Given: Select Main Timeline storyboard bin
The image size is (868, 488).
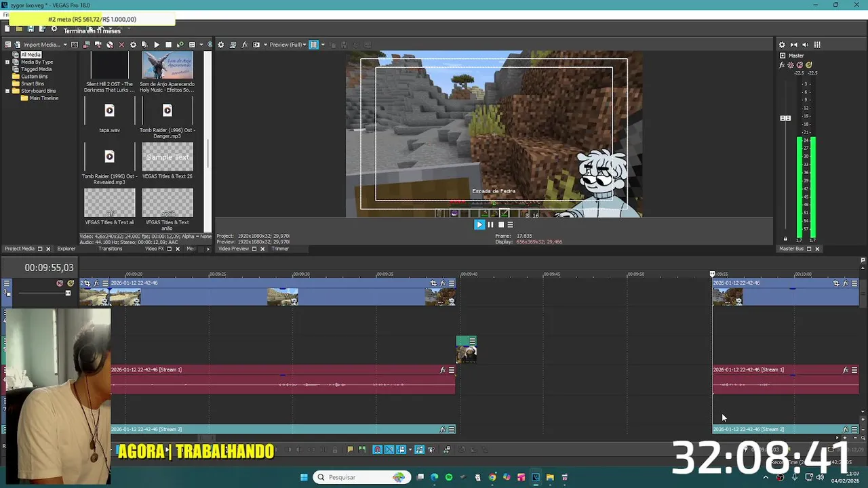Looking at the screenshot, I should (x=43, y=98).
